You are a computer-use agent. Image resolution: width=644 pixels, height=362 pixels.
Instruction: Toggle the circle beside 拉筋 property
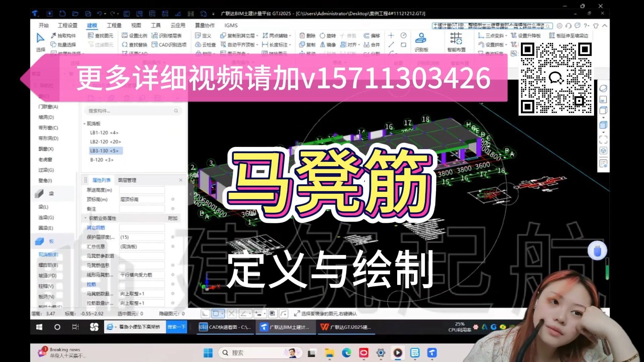pyautogui.click(x=173, y=284)
